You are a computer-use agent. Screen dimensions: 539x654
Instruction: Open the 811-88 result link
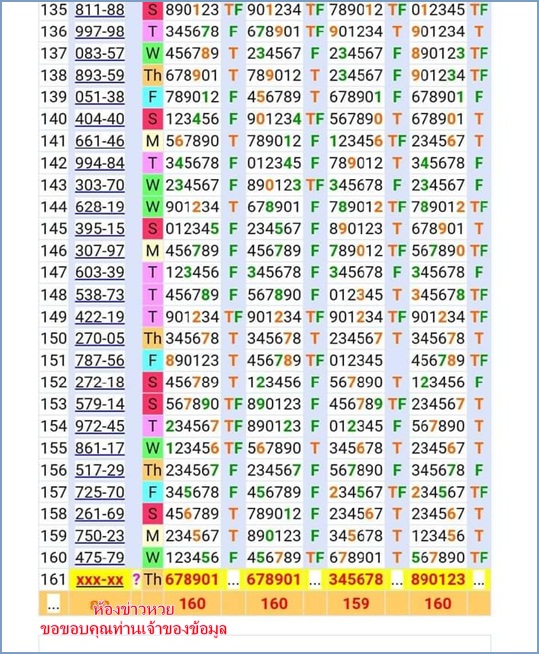tap(100, 10)
